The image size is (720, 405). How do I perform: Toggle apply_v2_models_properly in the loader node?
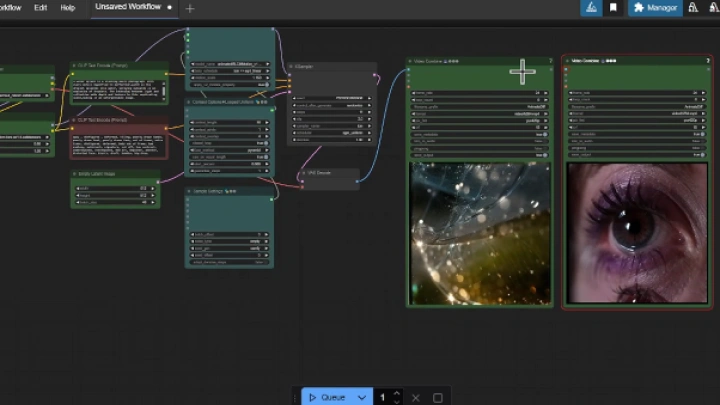point(230,85)
